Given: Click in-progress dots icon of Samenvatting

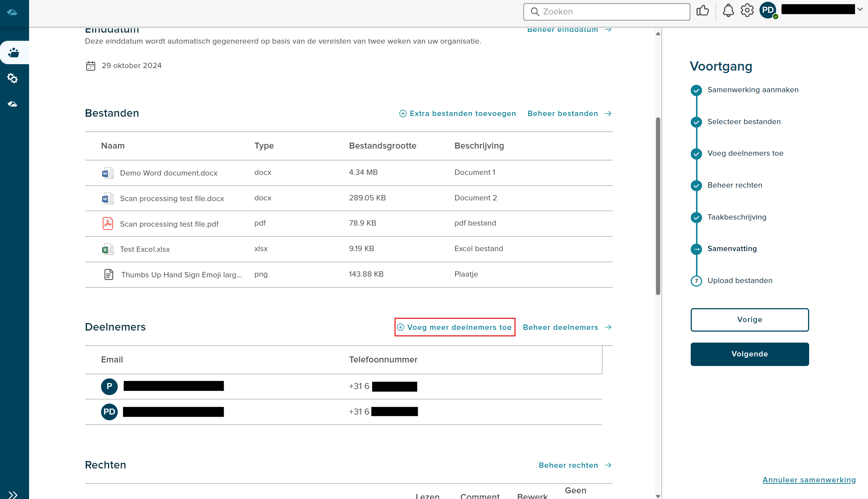Looking at the screenshot, I should pyautogui.click(x=696, y=249).
